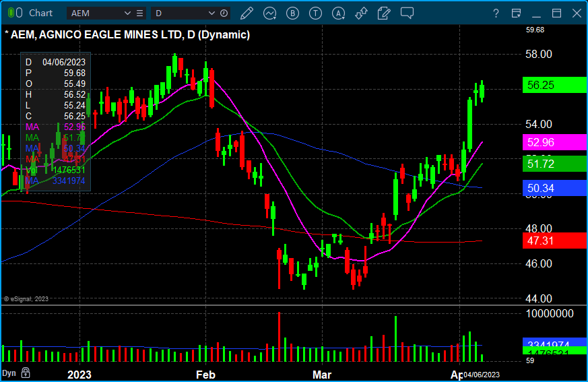Click the chart window logo icon
The width and height of the screenshot is (588, 382).
pos(15,13)
